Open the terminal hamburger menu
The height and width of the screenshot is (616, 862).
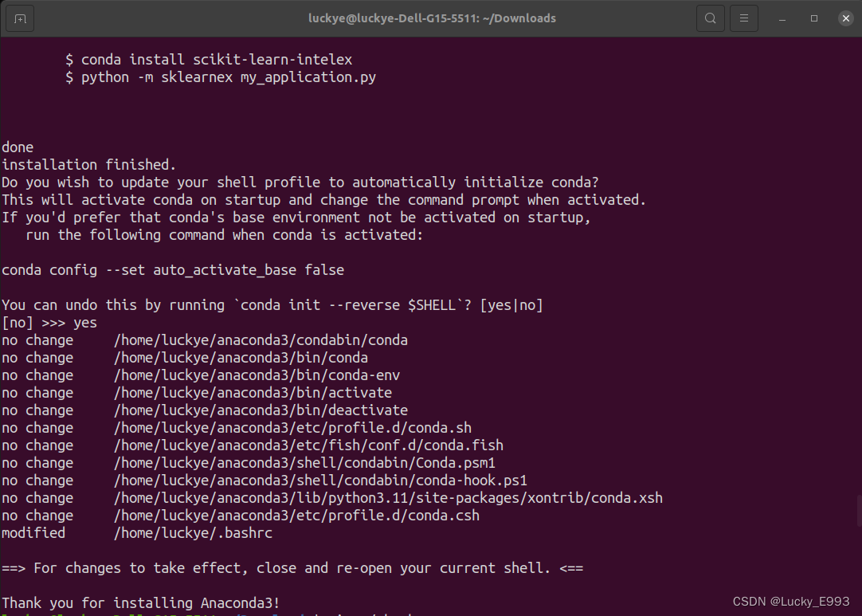743,18
